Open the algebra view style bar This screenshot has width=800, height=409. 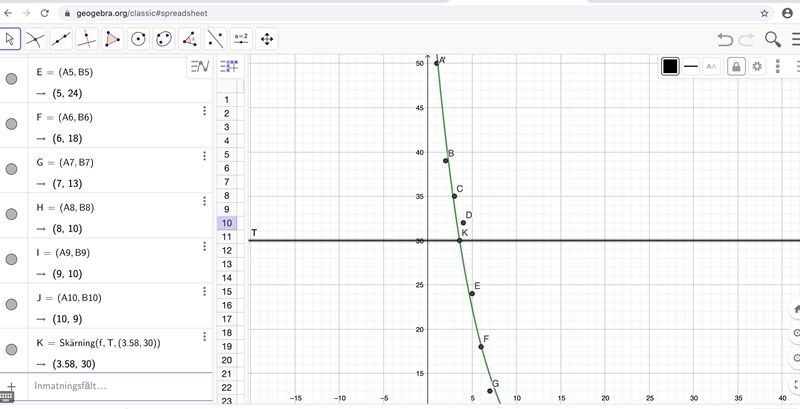(x=199, y=67)
